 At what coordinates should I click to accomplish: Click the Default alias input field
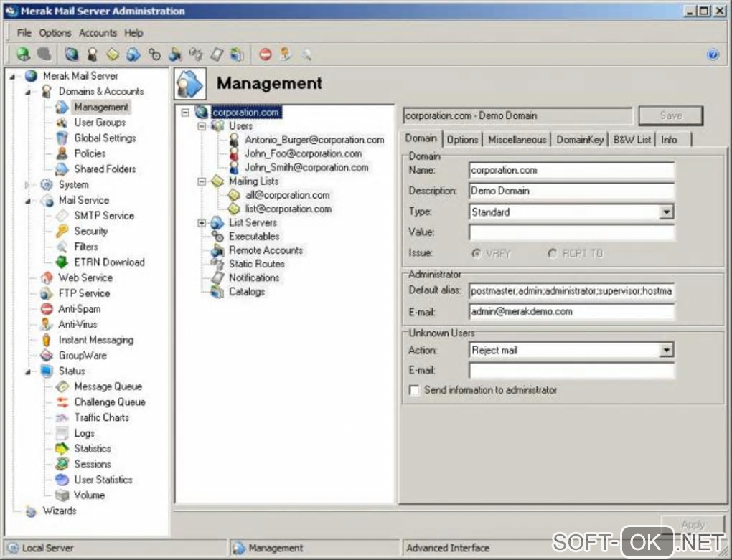[x=571, y=291]
